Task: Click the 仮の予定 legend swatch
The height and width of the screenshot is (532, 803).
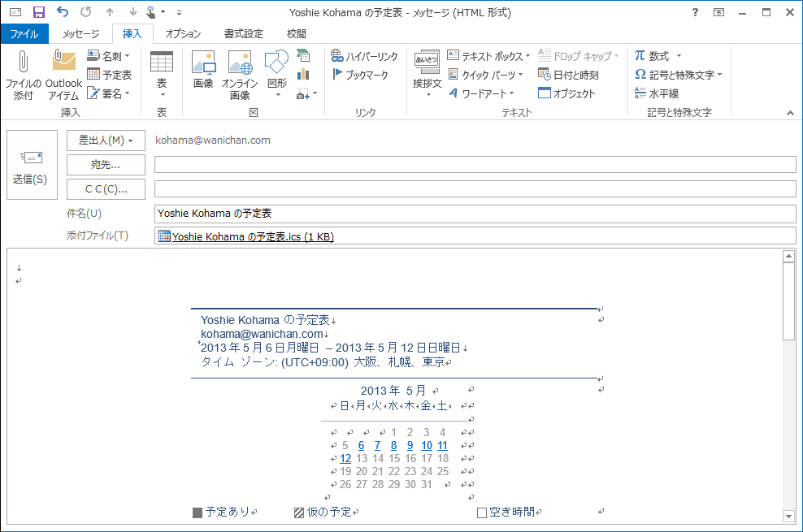Action: point(299,513)
